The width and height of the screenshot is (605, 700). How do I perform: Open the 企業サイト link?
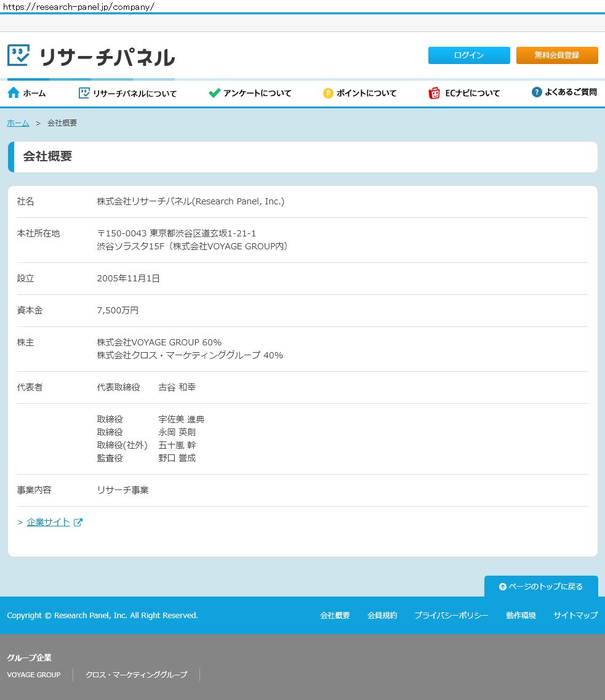[48, 522]
